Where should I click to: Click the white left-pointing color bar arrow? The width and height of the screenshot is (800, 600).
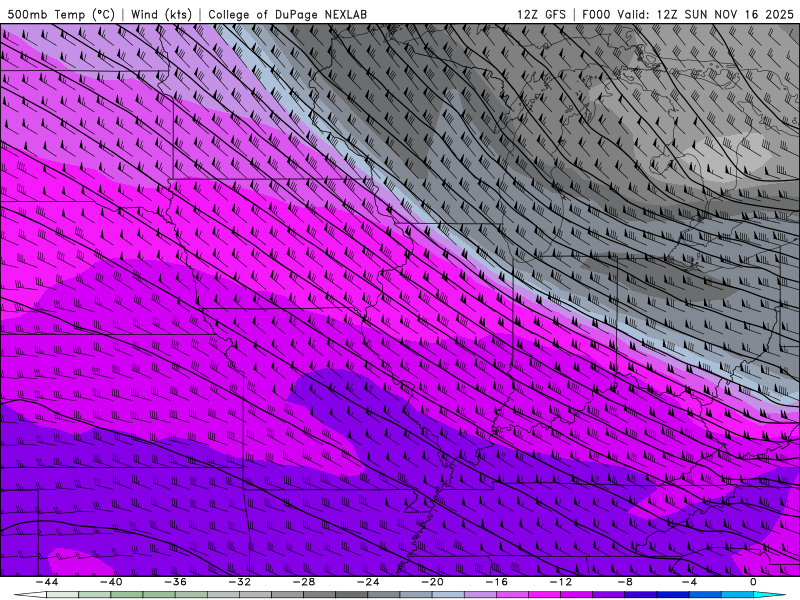click(30, 595)
